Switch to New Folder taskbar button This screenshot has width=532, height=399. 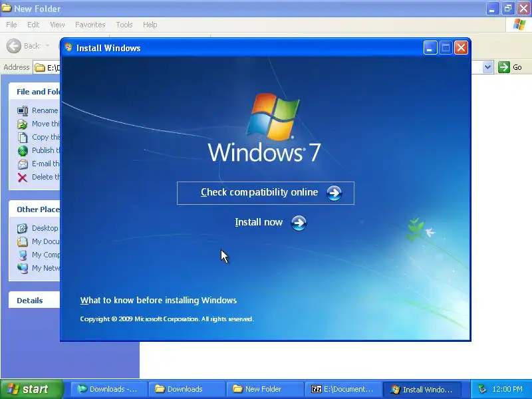265,389
